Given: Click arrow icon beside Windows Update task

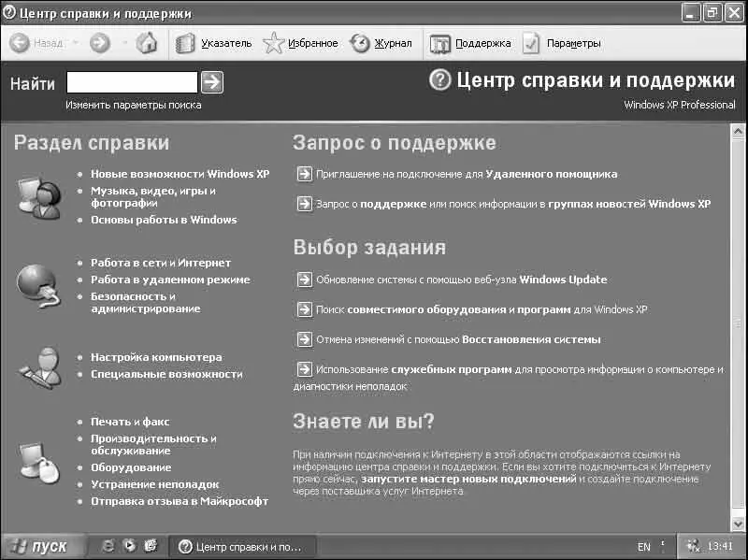Looking at the screenshot, I should [303, 280].
